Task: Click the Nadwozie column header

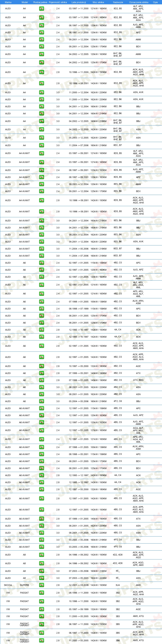Action: click(x=118, y=2)
